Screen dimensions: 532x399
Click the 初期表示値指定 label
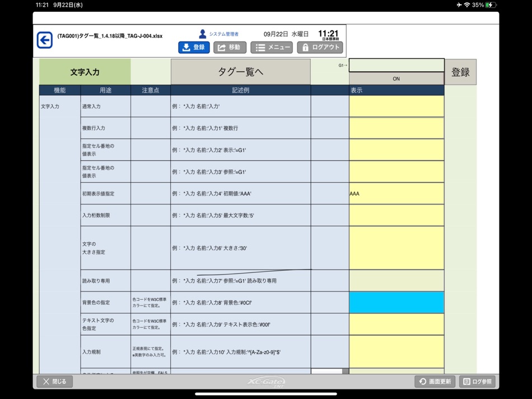(x=99, y=193)
